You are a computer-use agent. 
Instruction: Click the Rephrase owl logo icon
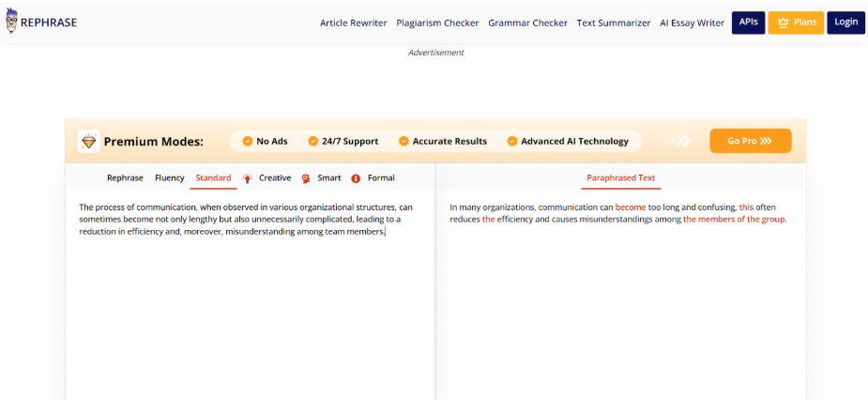[x=11, y=22]
